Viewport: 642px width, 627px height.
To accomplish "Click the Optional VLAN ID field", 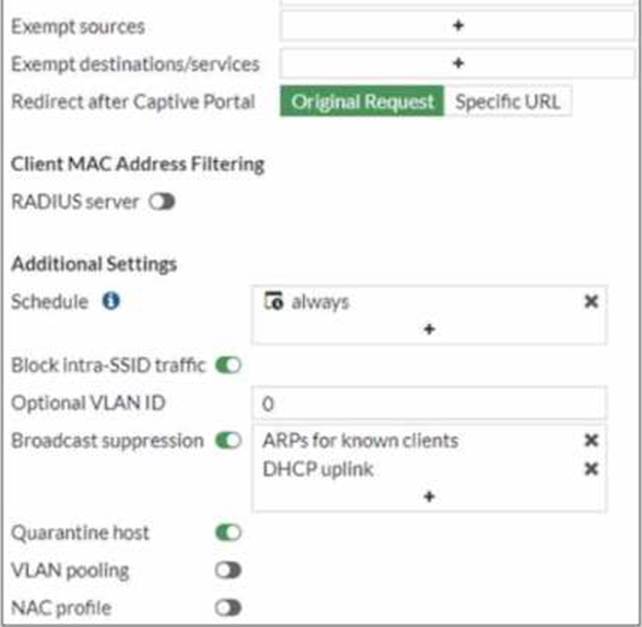I will [x=429, y=403].
